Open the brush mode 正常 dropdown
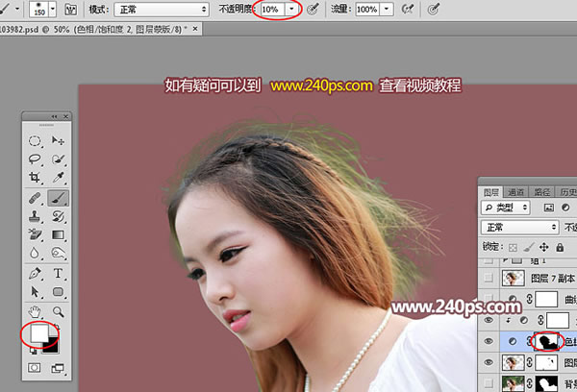This screenshot has width=577, height=392. 162,10
